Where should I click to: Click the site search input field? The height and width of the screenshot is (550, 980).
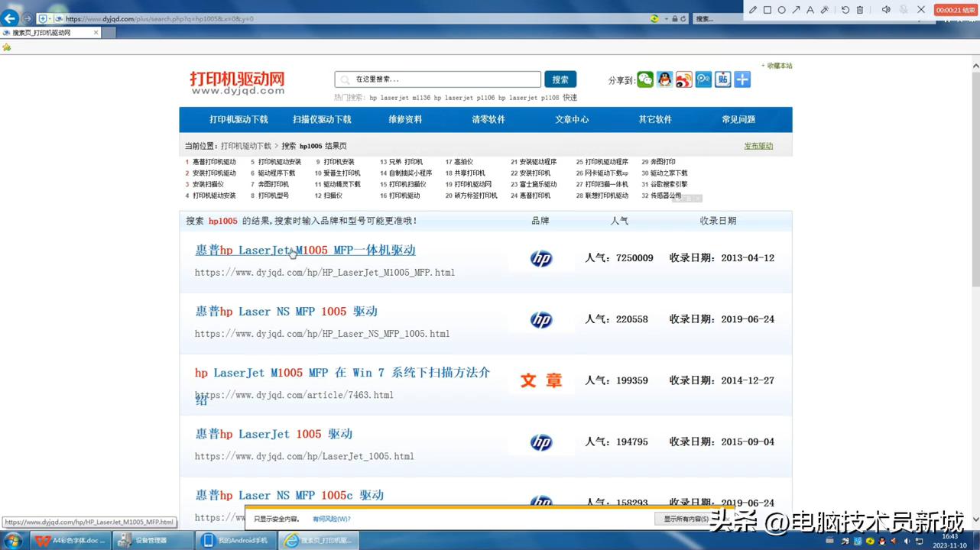[x=437, y=79]
